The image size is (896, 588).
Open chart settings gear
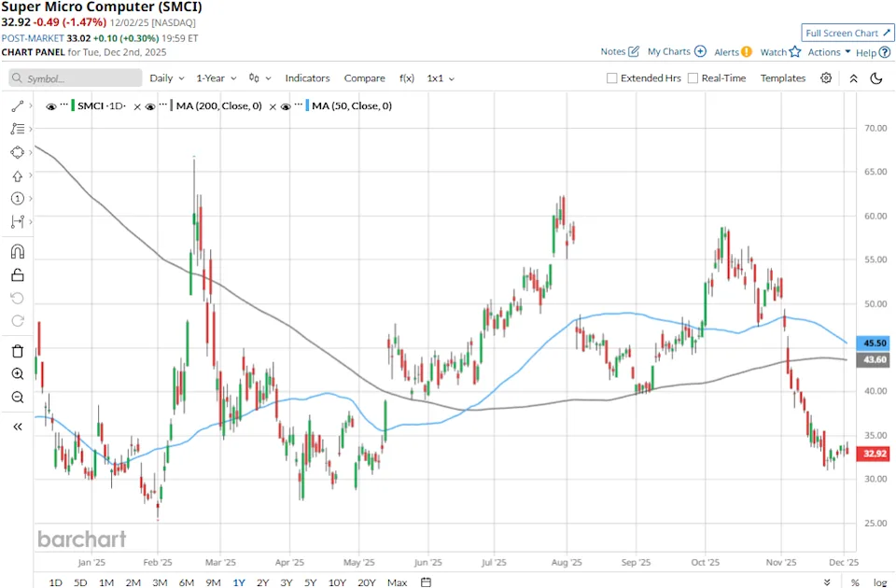pyautogui.click(x=827, y=78)
